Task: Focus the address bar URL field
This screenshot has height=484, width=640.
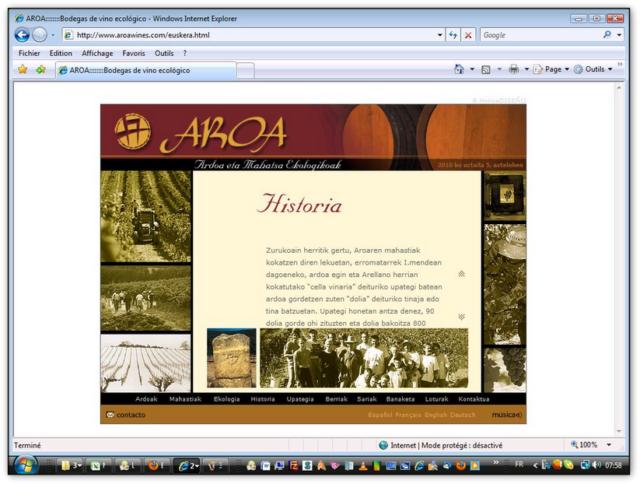Action: tap(253, 35)
